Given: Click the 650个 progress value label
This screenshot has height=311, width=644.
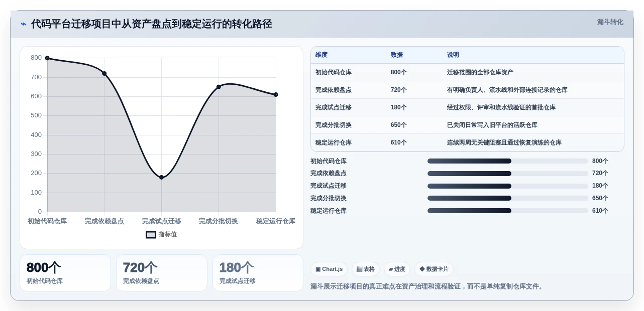Looking at the screenshot, I should click(600, 198).
